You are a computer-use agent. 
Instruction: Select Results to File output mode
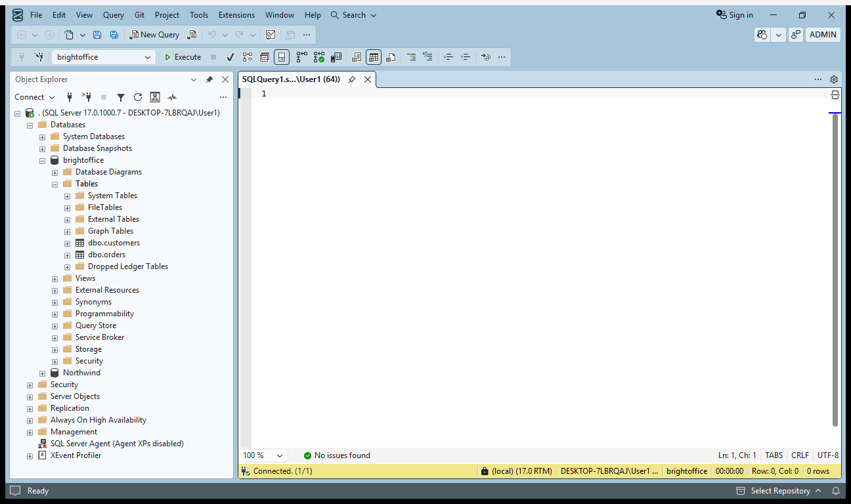[391, 57]
